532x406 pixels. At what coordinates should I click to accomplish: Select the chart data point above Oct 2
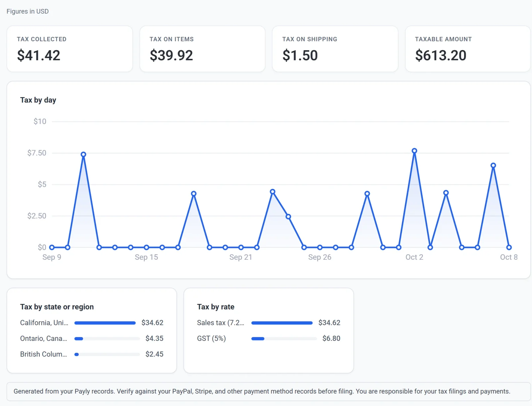click(x=414, y=151)
